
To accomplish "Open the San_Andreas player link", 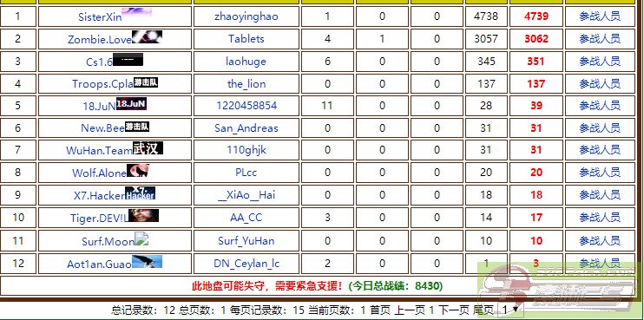I will [x=246, y=128].
